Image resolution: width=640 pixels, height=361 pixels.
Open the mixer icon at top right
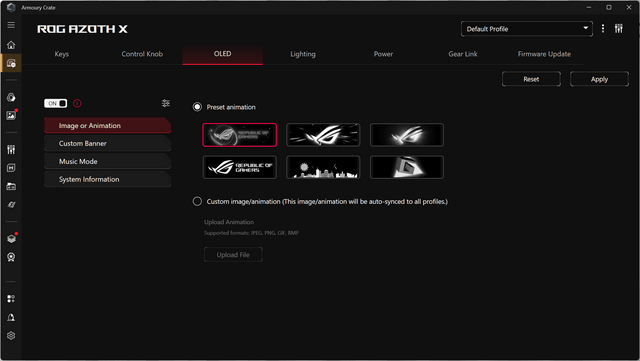619,29
